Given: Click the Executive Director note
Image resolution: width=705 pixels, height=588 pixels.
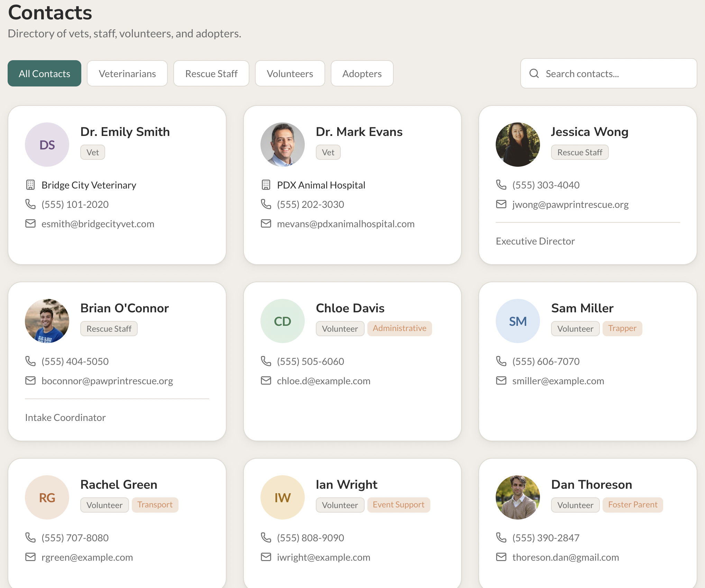Looking at the screenshot, I should (535, 241).
